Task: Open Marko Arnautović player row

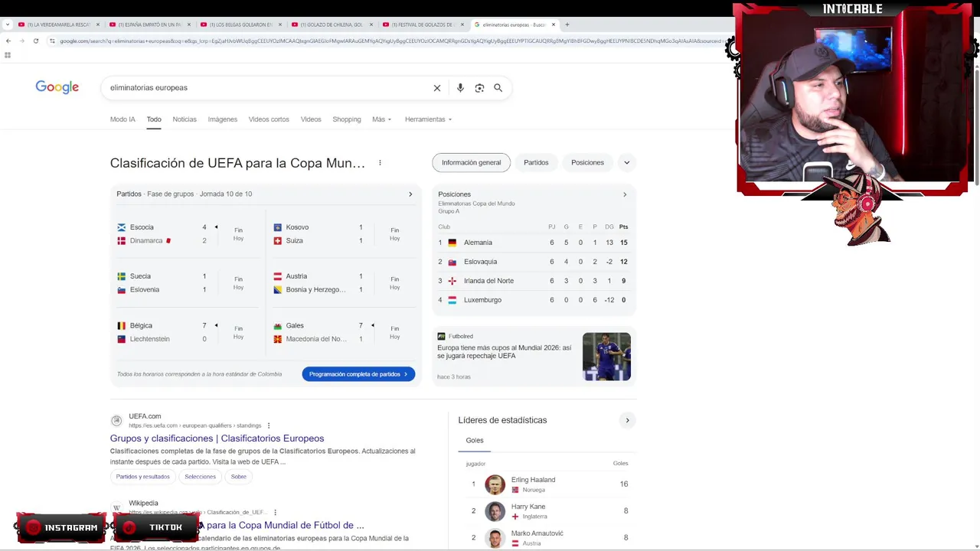Action: point(547,538)
